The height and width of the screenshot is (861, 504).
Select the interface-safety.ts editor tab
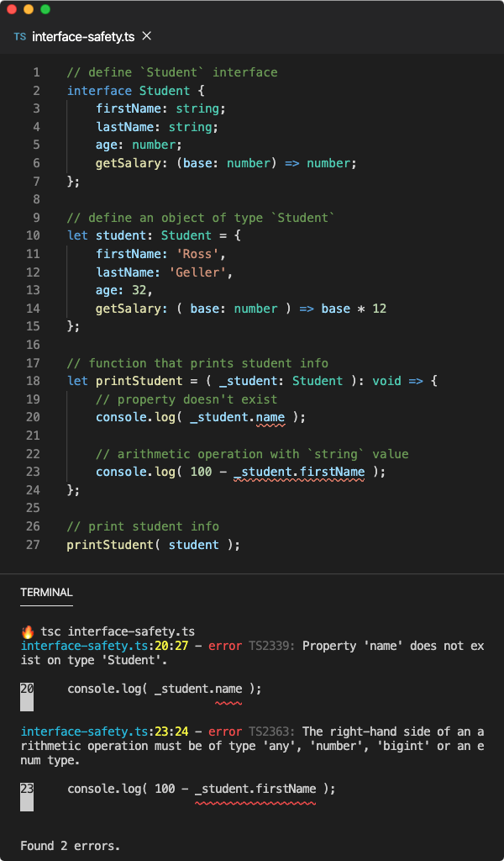82,37
